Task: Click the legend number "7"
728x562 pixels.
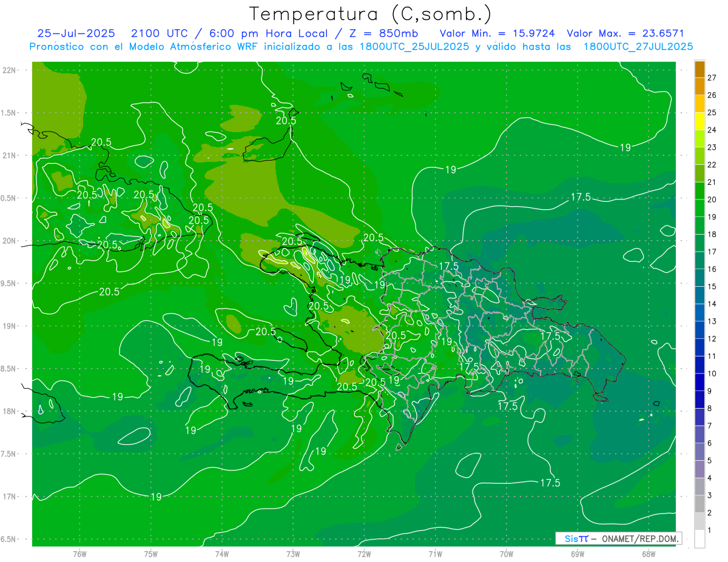Action: [x=710, y=426]
